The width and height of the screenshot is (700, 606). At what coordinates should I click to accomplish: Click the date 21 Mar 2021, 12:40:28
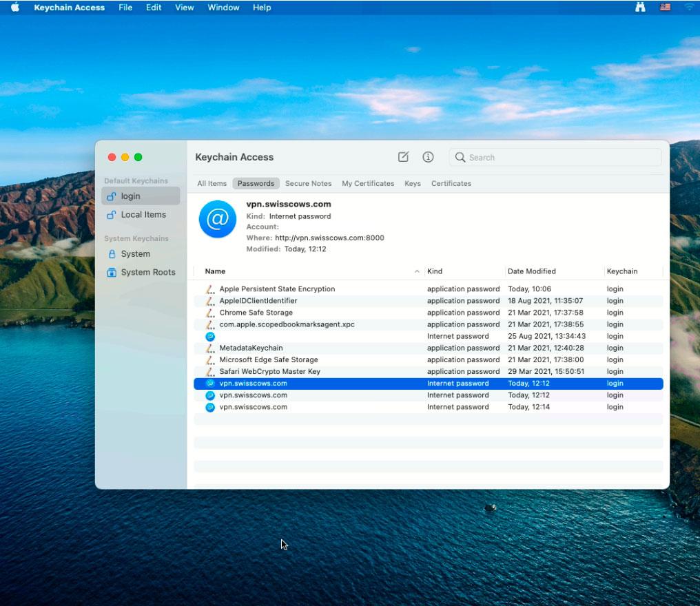pos(546,348)
